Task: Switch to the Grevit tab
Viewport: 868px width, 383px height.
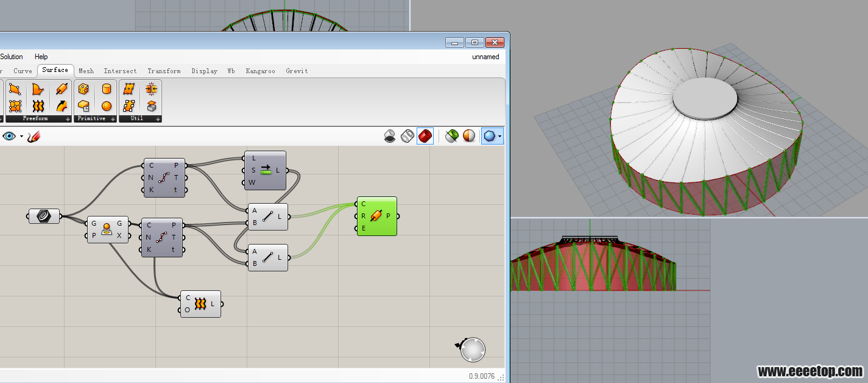Action: click(x=297, y=71)
